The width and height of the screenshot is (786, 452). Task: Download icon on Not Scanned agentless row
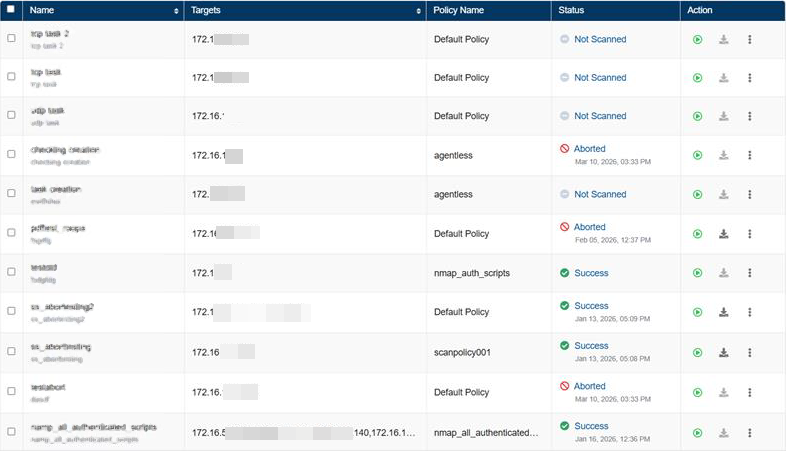pyautogui.click(x=723, y=194)
